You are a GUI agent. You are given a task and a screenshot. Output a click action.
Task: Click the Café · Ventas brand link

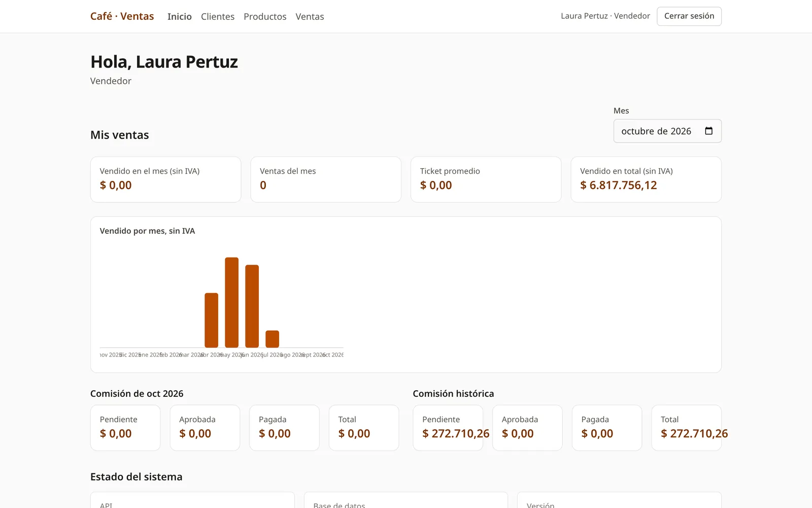click(122, 16)
